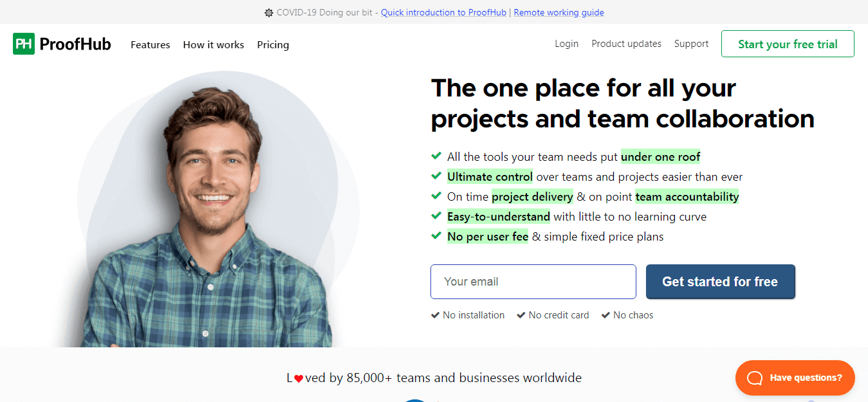View Product updates
The height and width of the screenshot is (402, 868).
tap(626, 43)
